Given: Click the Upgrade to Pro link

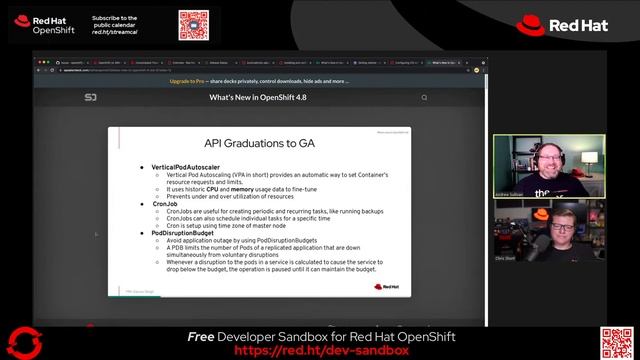Looking at the screenshot, I should click(187, 81).
